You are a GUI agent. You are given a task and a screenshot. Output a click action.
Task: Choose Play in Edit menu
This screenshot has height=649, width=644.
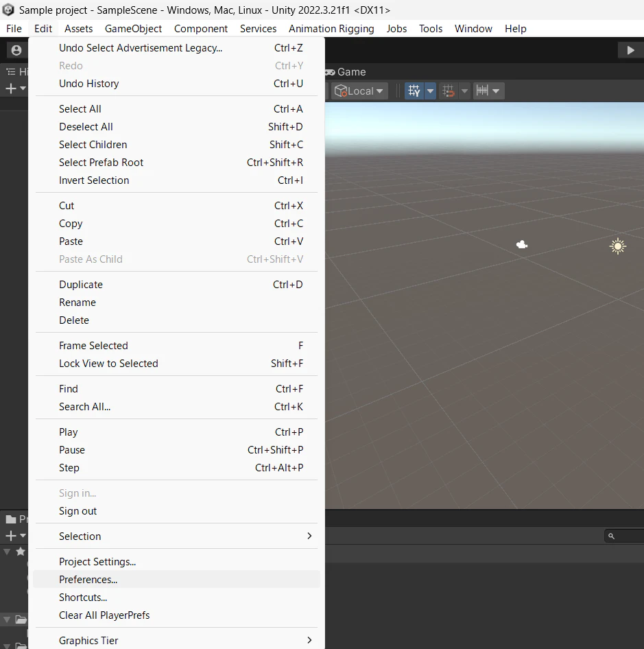[176, 432]
